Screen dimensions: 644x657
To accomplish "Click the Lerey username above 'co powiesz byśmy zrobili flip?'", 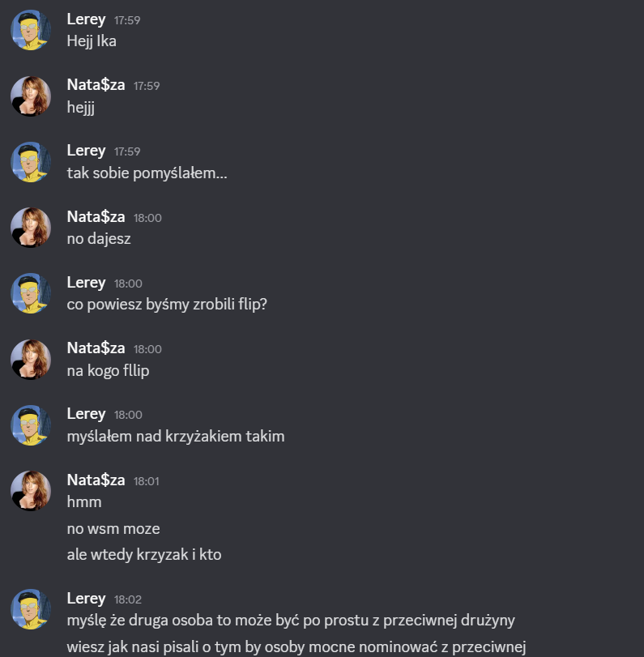I will click(86, 283).
